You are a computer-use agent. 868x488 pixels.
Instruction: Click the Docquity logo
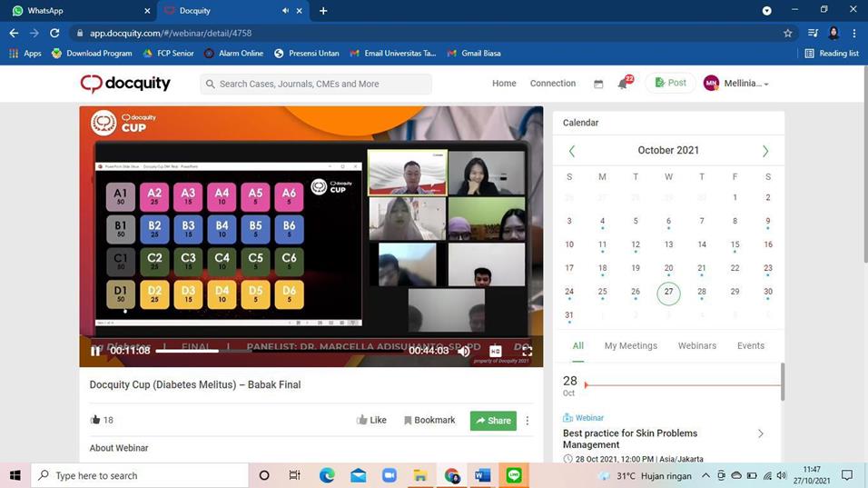(x=125, y=84)
